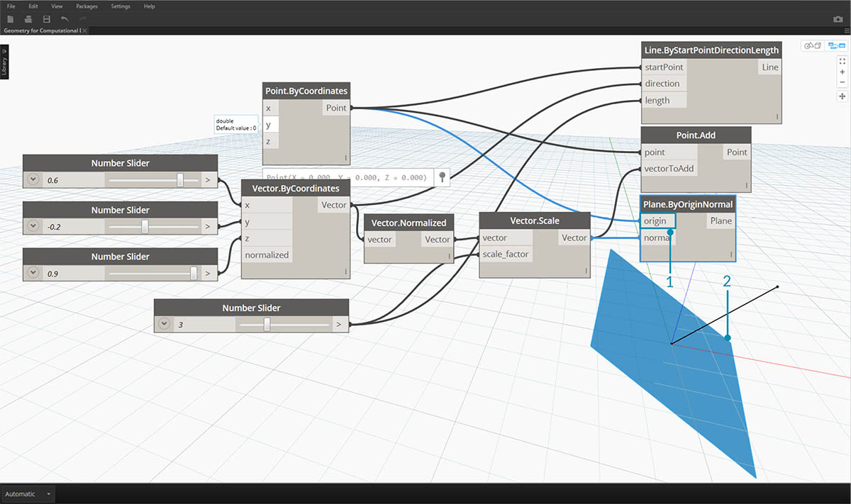Click the origin port on Plane.ByOriginNormal
Screen dimensions: 851x504
656,220
